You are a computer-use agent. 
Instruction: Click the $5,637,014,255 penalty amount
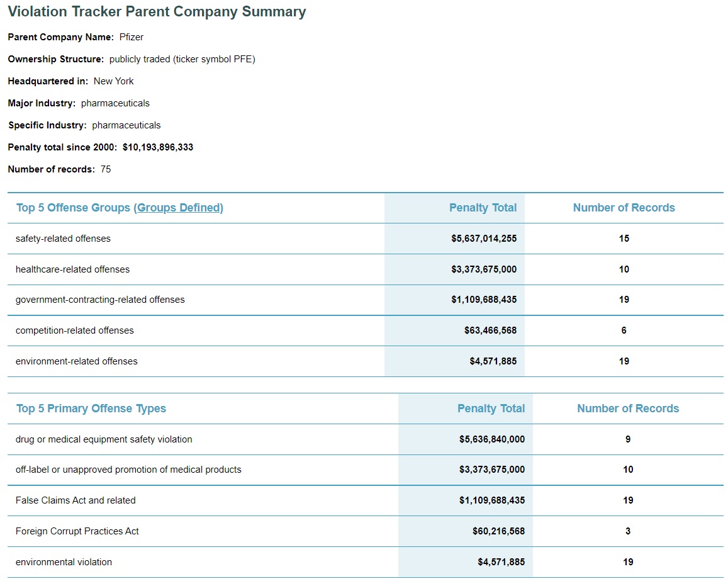coord(484,239)
